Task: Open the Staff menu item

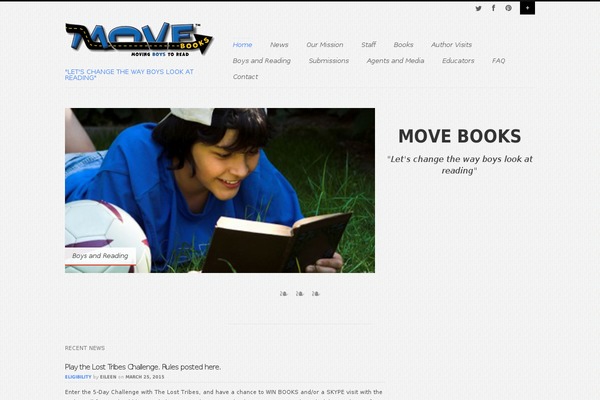Action: click(368, 44)
